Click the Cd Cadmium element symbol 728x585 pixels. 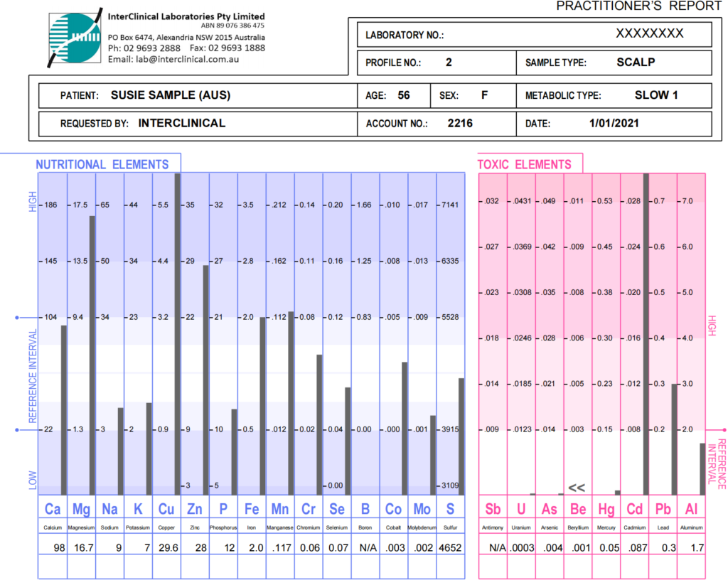click(x=635, y=510)
